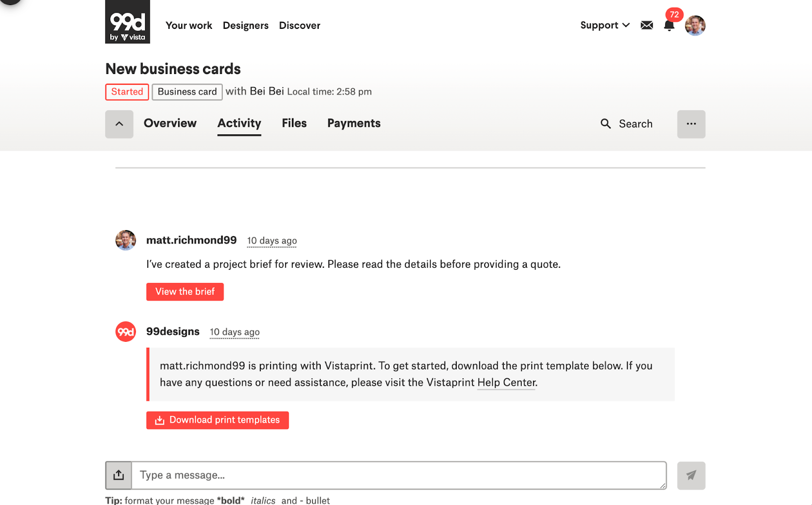The height and width of the screenshot is (505, 812).
Task: Click the View the brief button
Action: tap(185, 292)
